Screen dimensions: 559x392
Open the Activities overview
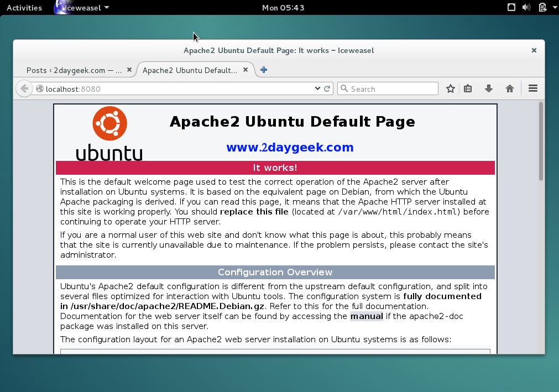click(24, 8)
